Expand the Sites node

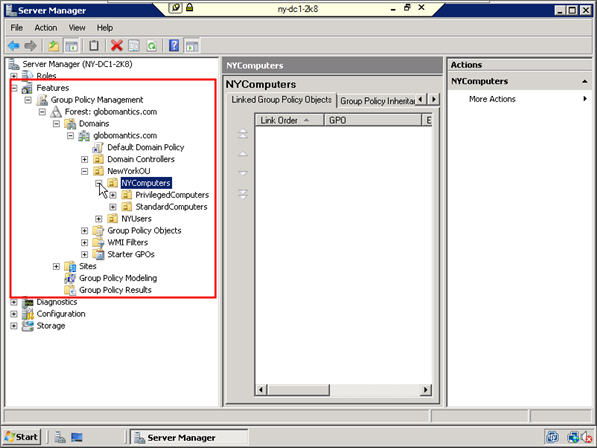click(x=56, y=266)
